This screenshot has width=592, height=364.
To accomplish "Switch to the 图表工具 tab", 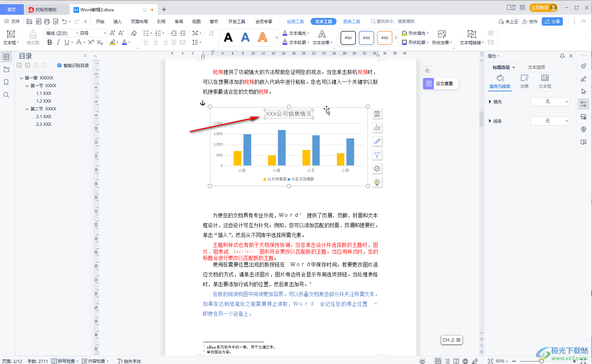I will click(x=352, y=21).
